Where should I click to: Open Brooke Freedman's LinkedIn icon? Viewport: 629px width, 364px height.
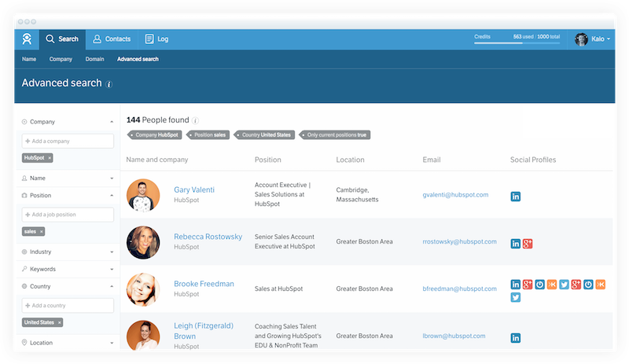coord(516,285)
